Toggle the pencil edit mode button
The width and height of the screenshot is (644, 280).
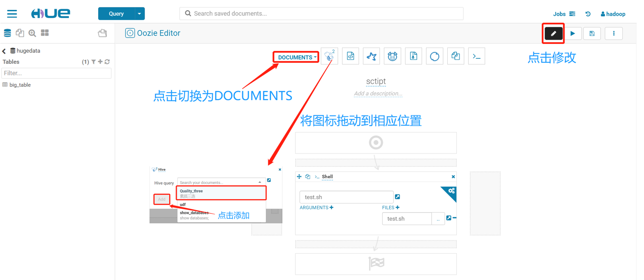[x=553, y=34]
